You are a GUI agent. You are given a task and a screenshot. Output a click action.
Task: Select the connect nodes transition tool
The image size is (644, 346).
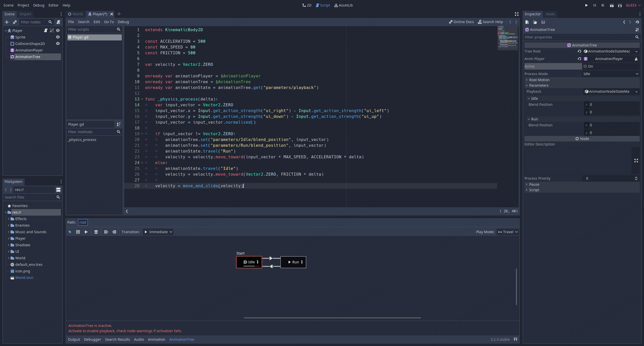pyautogui.click(x=86, y=232)
